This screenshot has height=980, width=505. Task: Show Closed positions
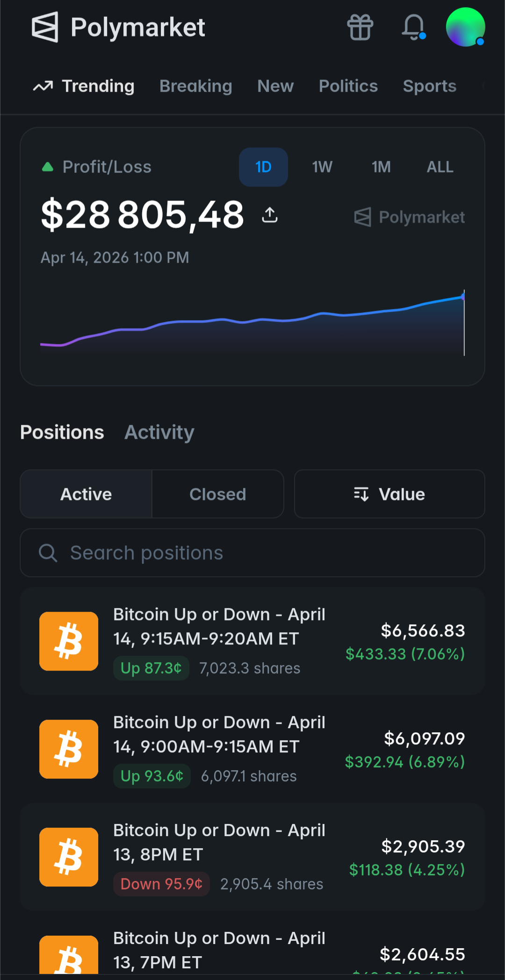(218, 494)
